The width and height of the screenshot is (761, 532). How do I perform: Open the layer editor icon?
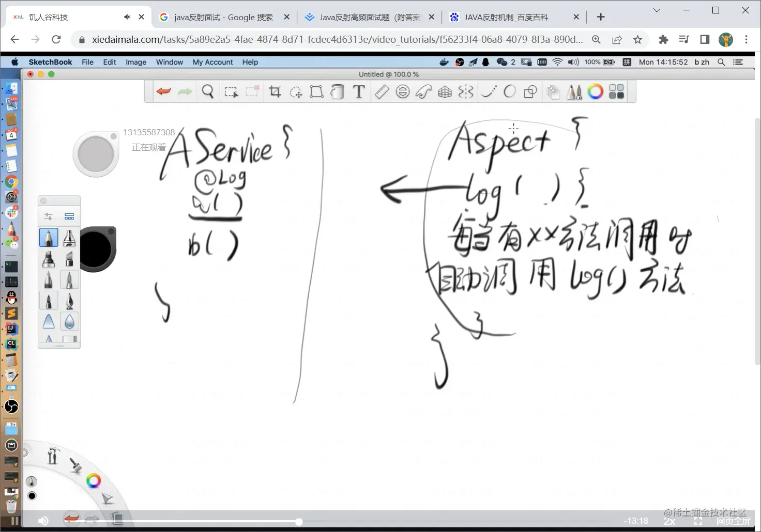(x=553, y=92)
